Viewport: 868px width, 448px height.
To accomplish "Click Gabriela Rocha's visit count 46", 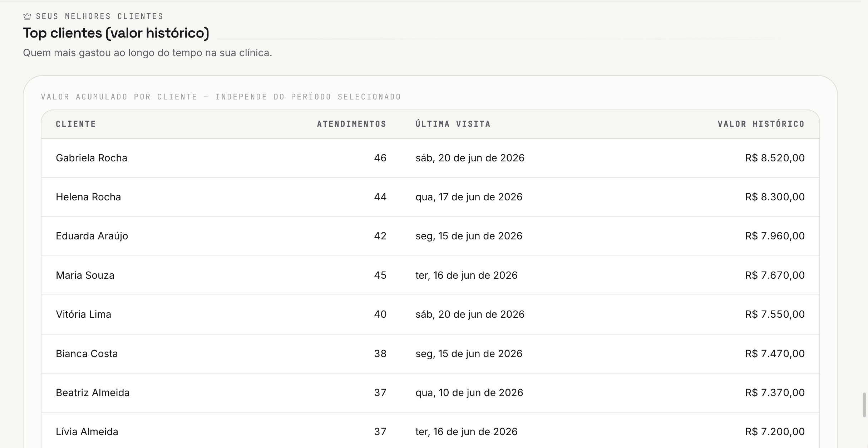I will [380, 158].
